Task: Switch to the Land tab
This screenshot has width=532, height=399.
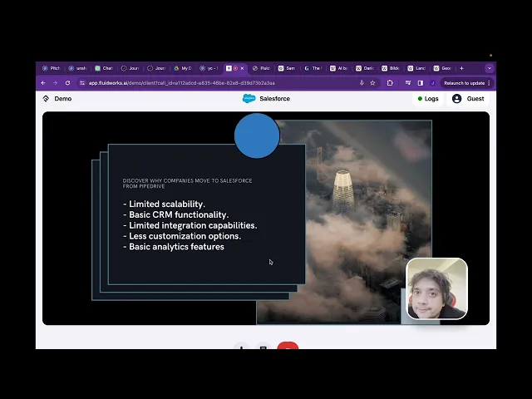Action: [416, 68]
